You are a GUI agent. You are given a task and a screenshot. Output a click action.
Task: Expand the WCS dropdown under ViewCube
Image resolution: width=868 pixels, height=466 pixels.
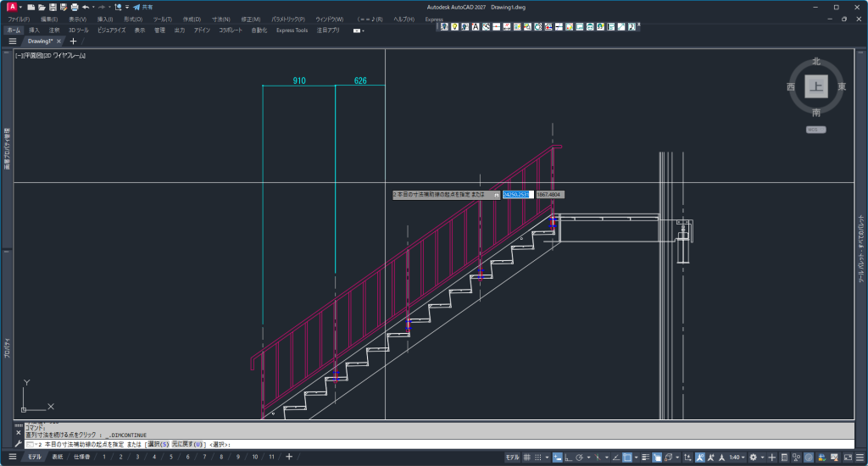(816, 130)
